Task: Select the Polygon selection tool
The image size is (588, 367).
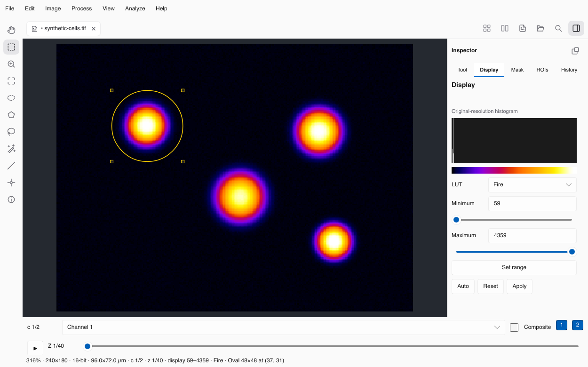Action: [x=11, y=115]
